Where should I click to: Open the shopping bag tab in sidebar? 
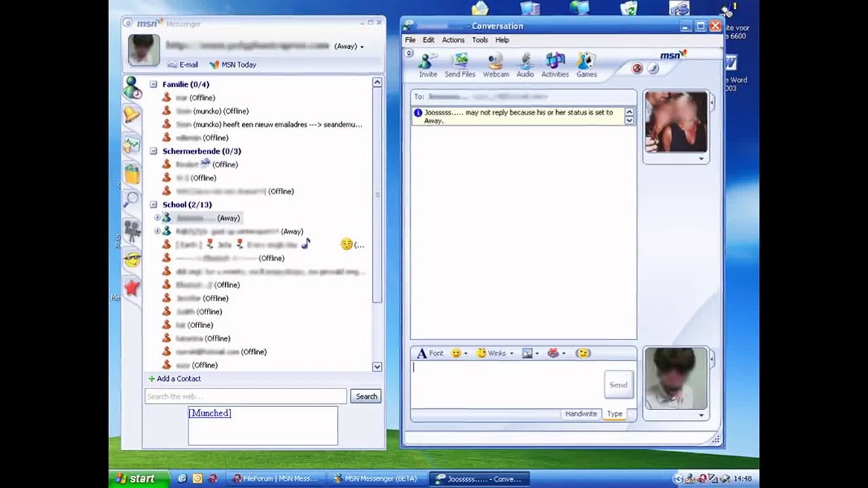point(132,174)
